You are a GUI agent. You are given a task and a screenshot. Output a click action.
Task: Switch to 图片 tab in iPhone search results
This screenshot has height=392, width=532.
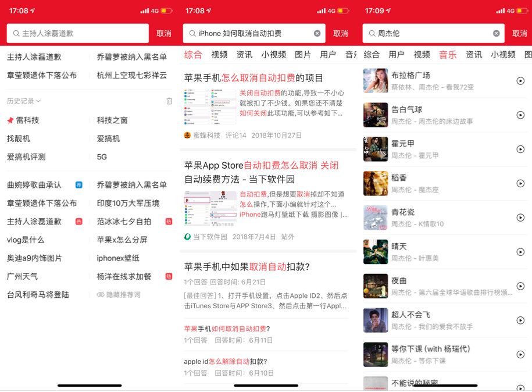click(x=303, y=54)
